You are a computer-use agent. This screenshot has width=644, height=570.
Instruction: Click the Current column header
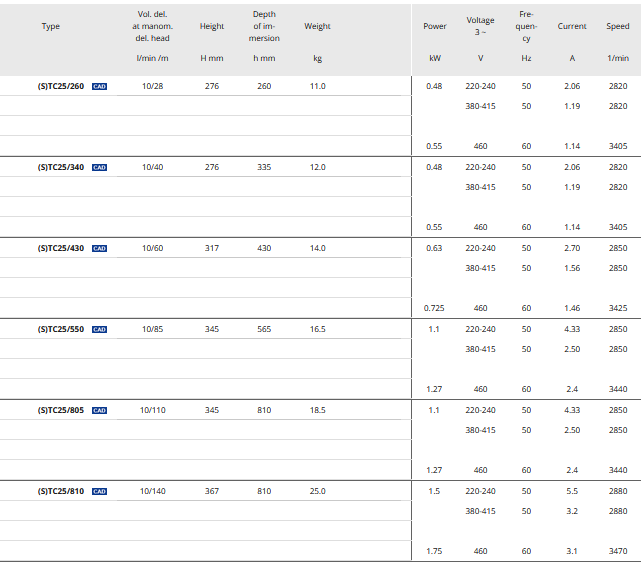[x=572, y=26]
